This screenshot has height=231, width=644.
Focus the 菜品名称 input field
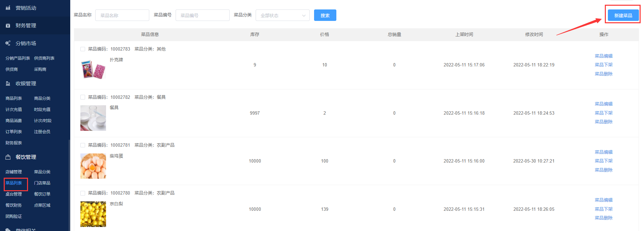tap(122, 16)
